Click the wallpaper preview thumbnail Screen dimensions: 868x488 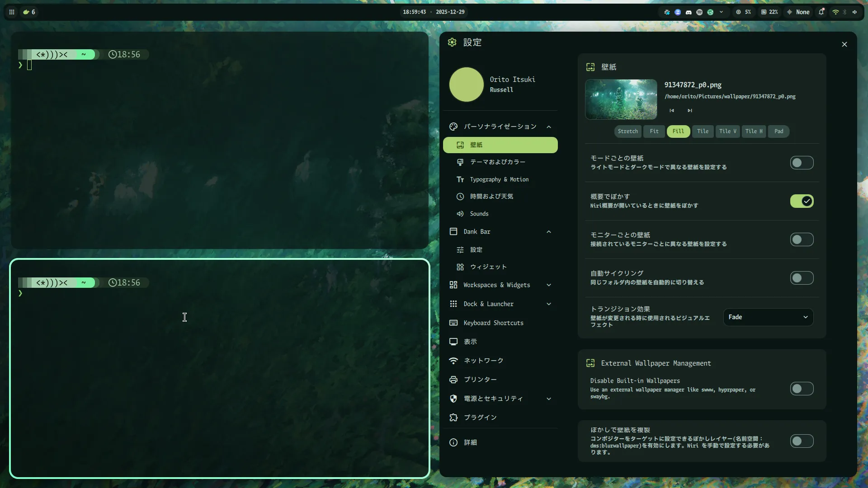point(621,99)
